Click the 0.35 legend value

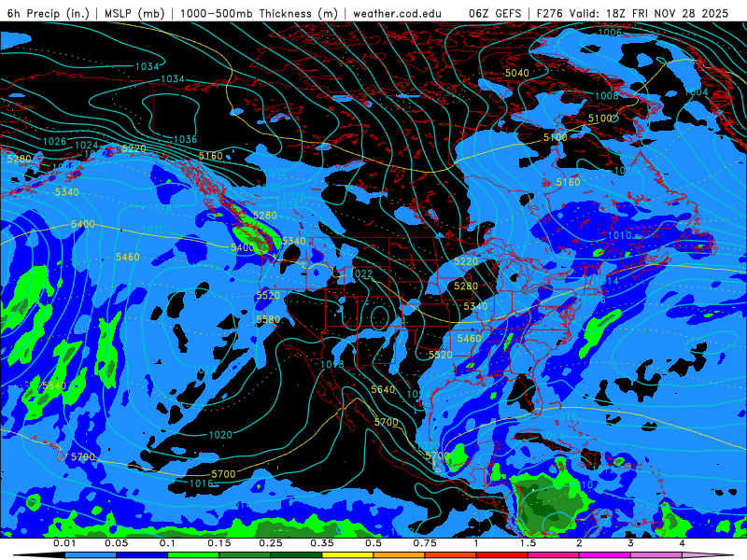coord(322,543)
